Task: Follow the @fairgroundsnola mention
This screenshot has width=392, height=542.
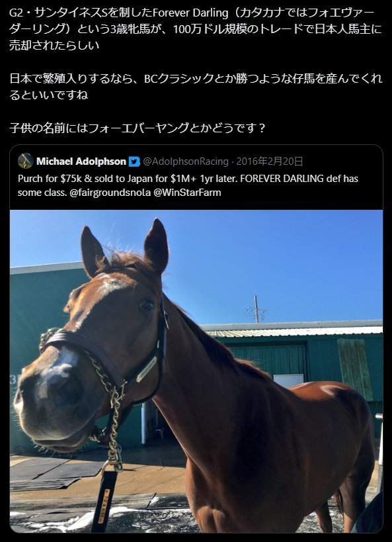Action: [110, 193]
